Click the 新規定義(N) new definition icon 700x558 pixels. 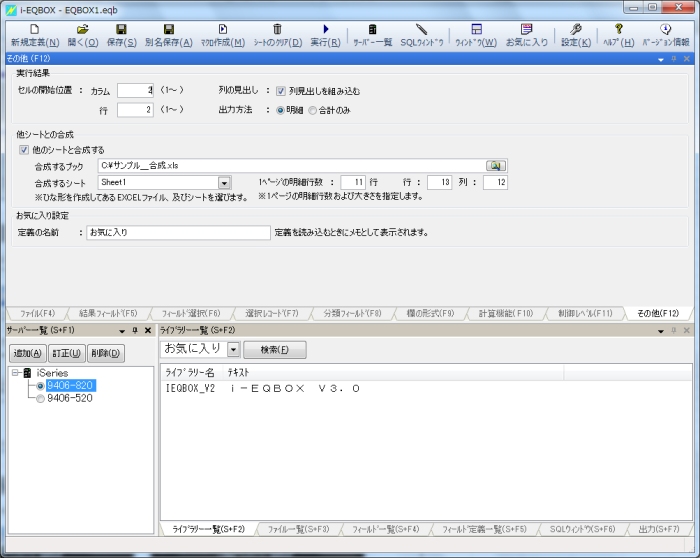coord(34,29)
